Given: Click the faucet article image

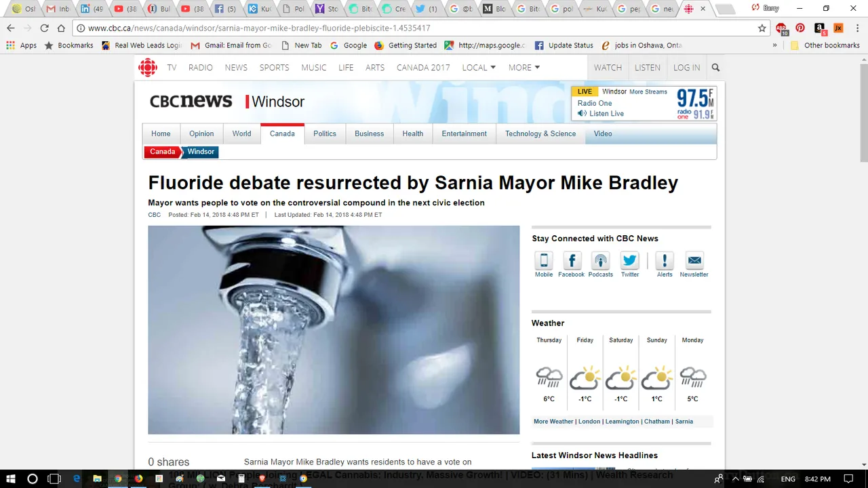Looking at the screenshot, I should point(334,329).
